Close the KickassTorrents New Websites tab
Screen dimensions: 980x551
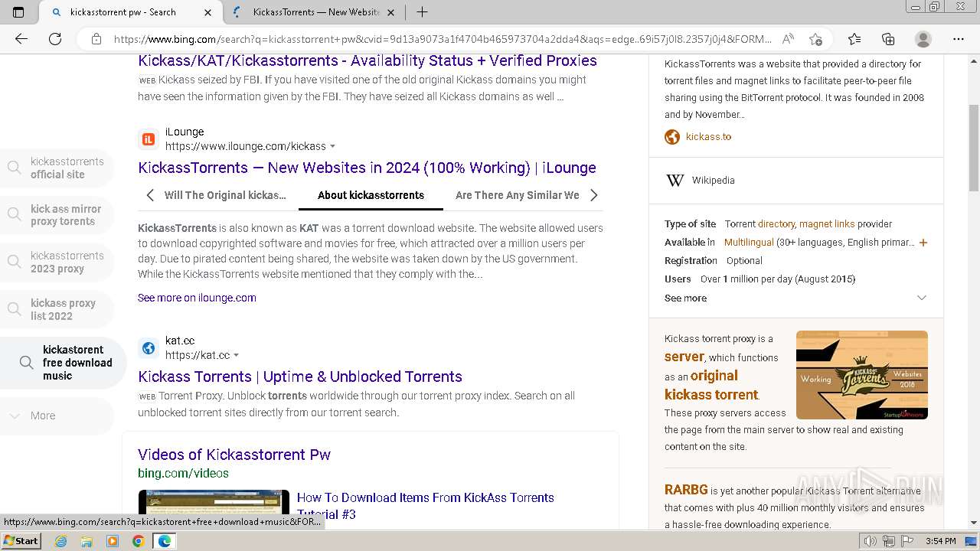390,12
